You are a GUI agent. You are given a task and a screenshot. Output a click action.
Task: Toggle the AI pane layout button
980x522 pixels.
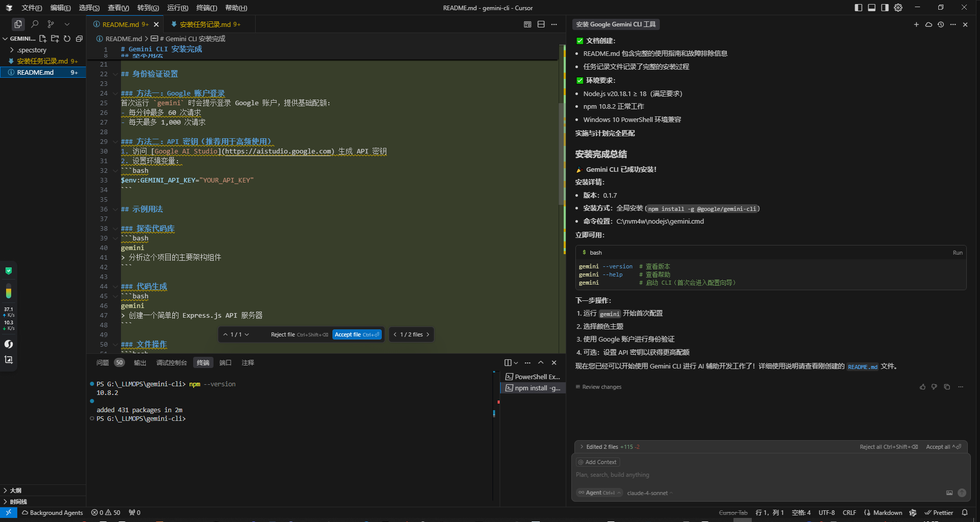coord(885,8)
